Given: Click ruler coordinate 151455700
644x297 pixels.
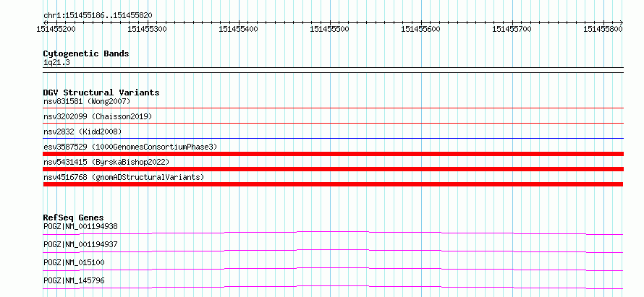Looking at the screenshot, I should coord(512,29).
